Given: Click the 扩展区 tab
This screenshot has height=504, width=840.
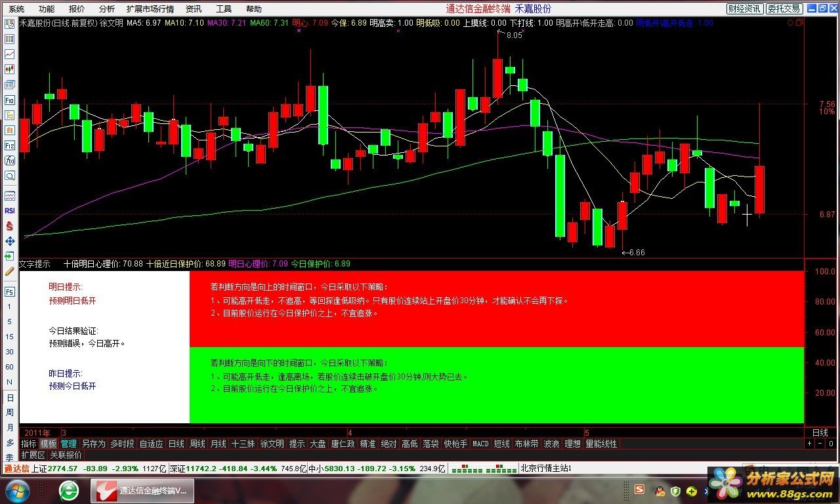Looking at the screenshot, I should 33,455.
